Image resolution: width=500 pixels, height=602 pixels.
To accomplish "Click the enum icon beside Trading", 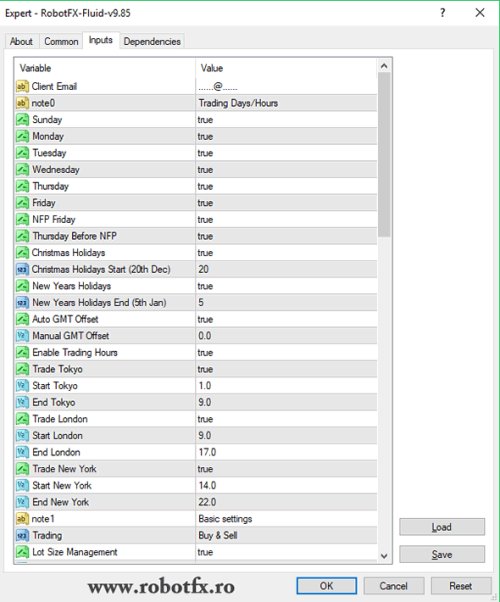I will (22, 536).
